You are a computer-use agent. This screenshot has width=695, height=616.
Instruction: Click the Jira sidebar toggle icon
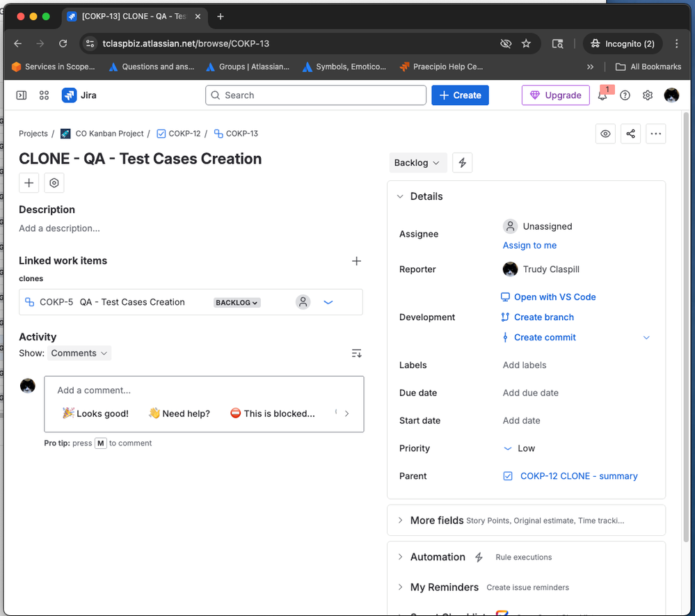point(22,95)
